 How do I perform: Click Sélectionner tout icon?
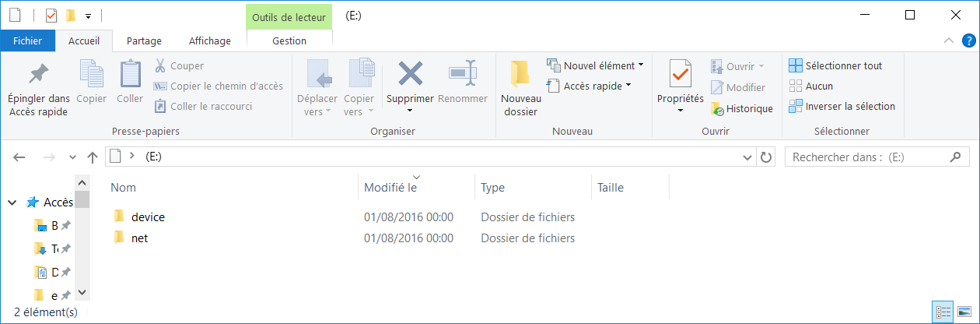[x=796, y=66]
